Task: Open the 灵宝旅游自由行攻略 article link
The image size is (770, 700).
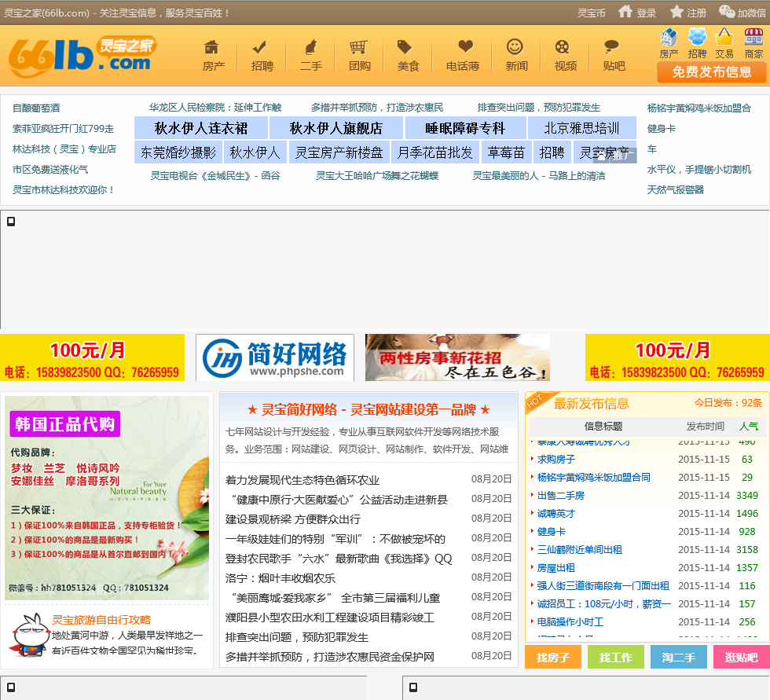Action: point(101,620)
